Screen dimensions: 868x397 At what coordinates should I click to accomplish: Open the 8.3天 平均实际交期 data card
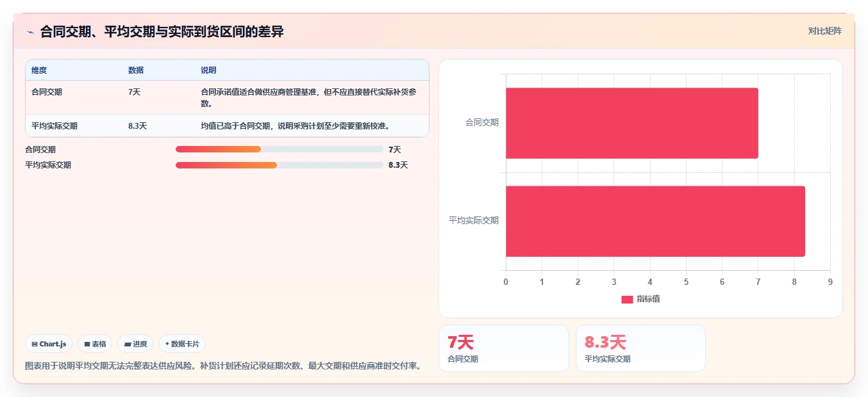tap(640, 348)
